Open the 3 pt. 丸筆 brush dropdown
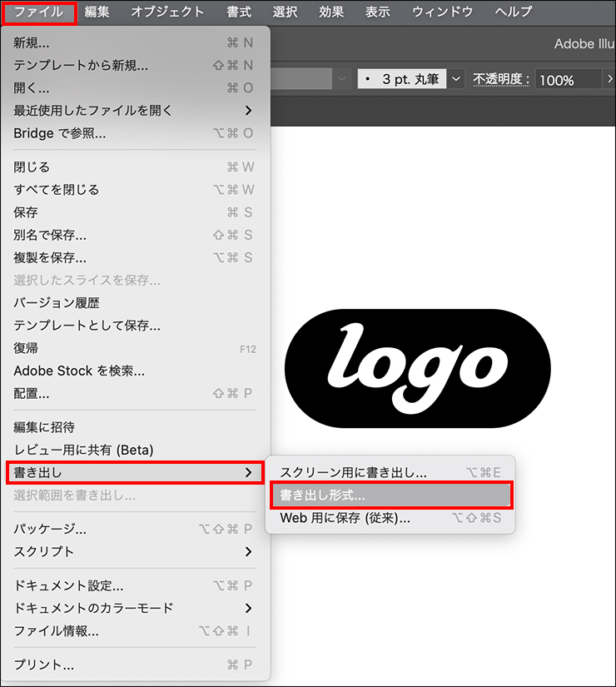616x687 pixels. pyautogui.click(x=457, y=80)
